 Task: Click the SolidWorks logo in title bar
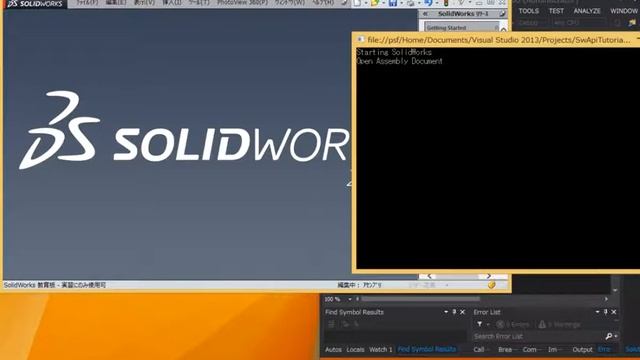pos(35,4)
